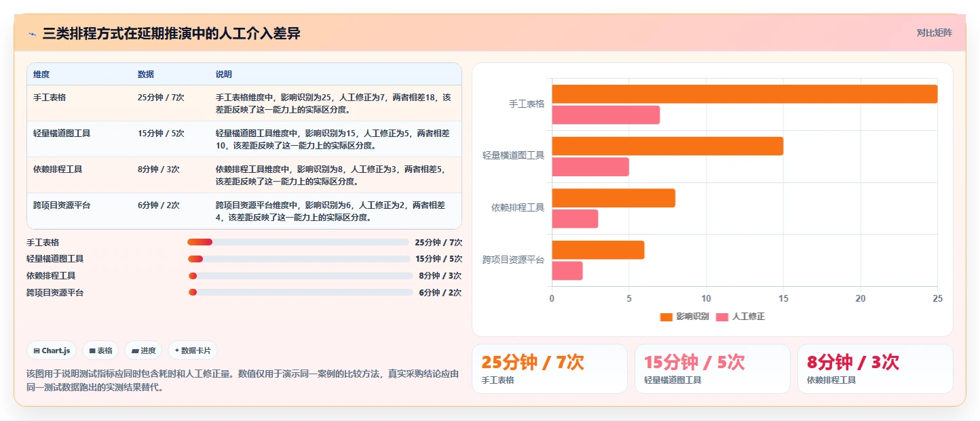This screenshot has height=421, width=980.
Task: Click the 6分钟 / 2次 table cell
Action: pyautogui.click(x=159, y=205)
